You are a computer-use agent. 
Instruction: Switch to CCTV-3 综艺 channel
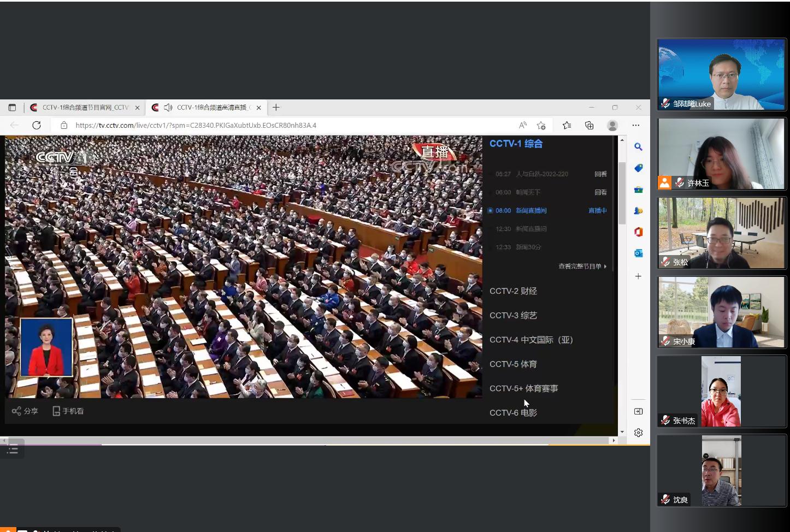point(513,316)
